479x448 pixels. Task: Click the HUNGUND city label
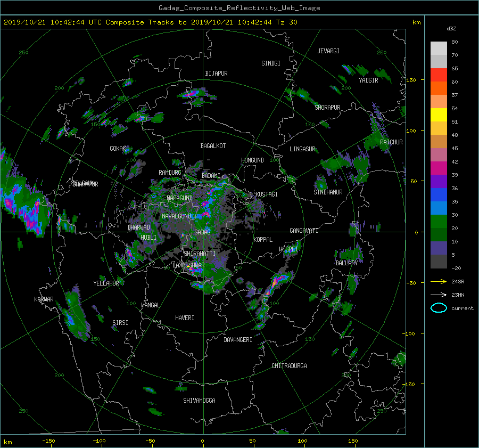click(x=252, y=160)
